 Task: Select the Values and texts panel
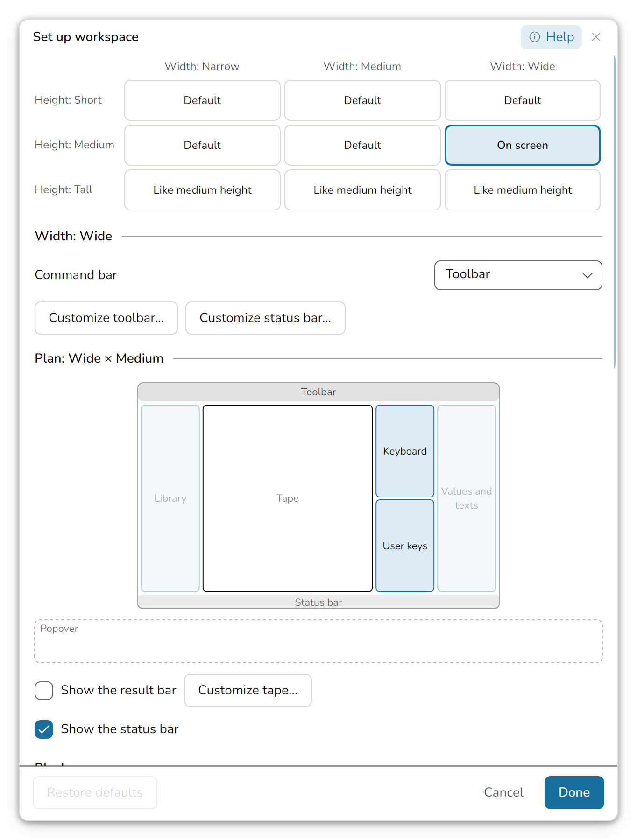coord(467,498)
